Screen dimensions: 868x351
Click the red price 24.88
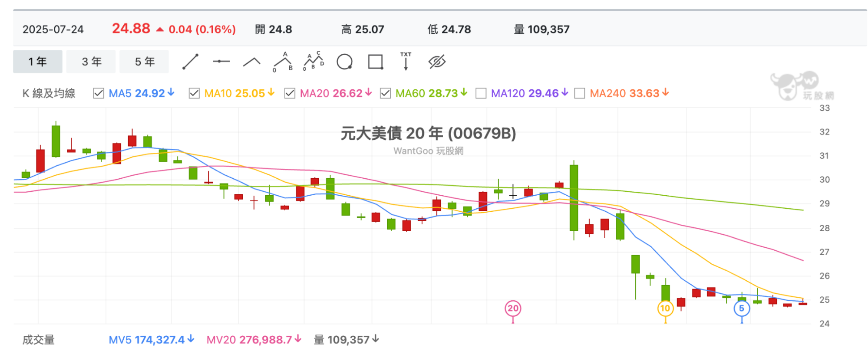point(131,29)
